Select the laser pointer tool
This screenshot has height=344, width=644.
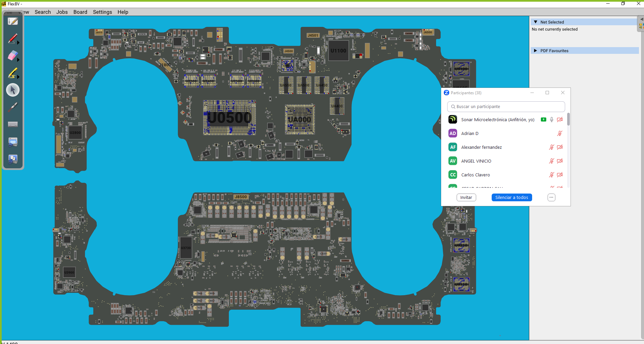pyautogui.click(x=13, y=107)
